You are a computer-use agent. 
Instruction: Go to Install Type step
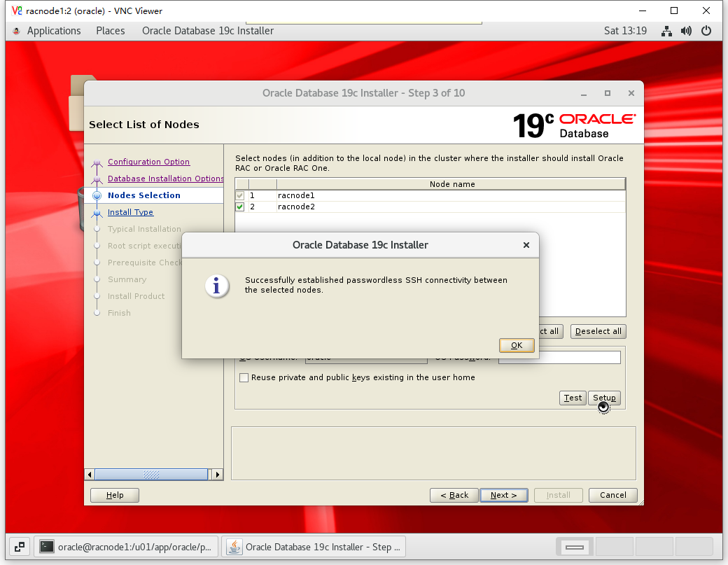(130, 212)
